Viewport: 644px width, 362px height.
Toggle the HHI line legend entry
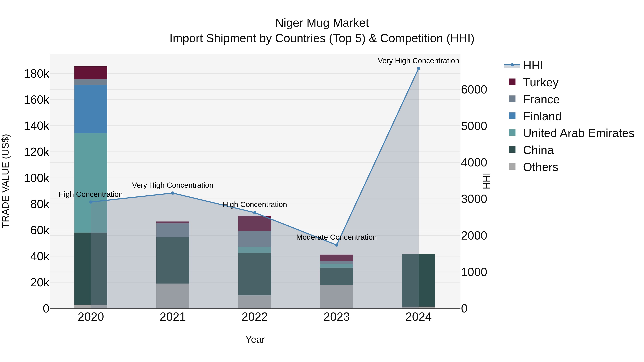(523, 65)
